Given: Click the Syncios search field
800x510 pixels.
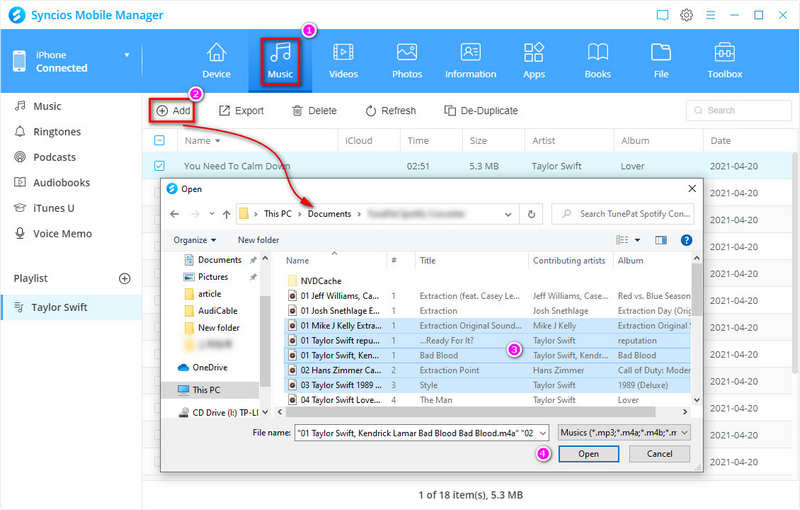Looking at the screenshot, I should pyautogui.click(x=739, y=110).
